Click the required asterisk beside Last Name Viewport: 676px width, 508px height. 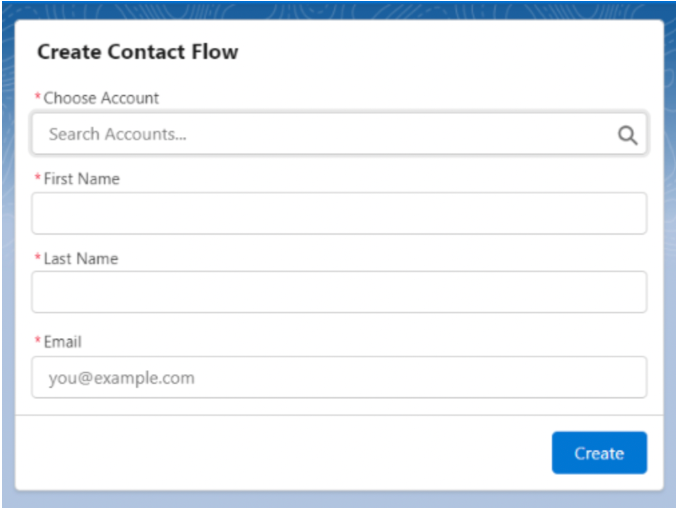[38, 257]
